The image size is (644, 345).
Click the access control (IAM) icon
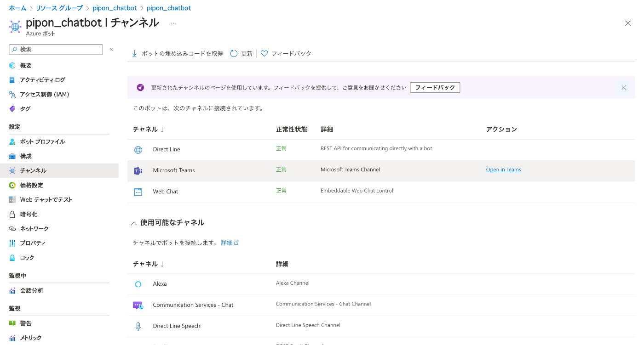[12, 94]
